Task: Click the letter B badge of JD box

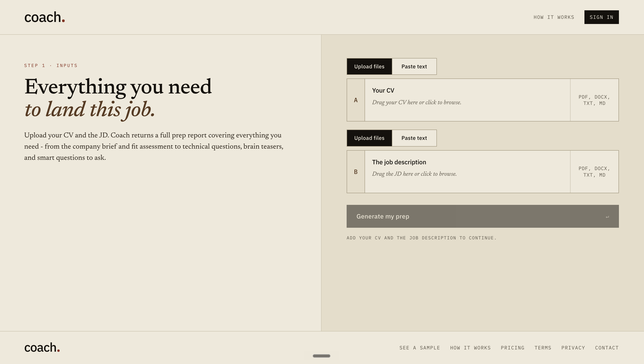Action: coord(356,172)
